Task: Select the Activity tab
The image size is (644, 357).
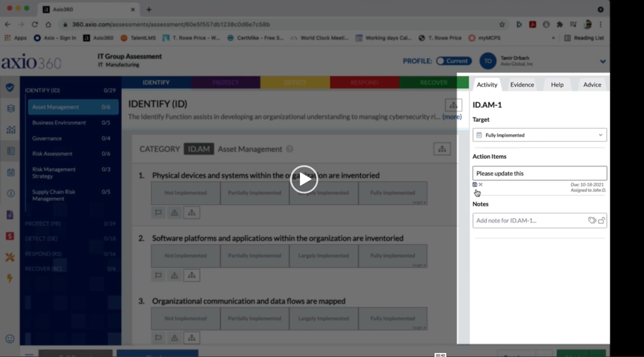Action: (487, 85)
